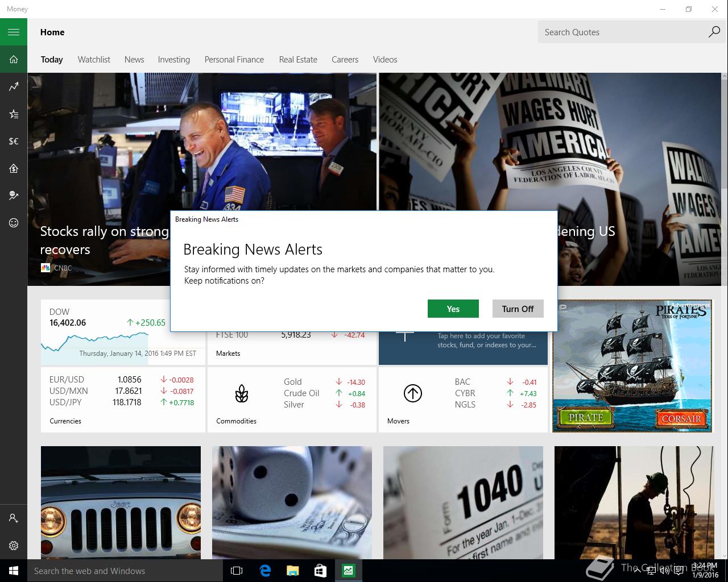
Task: Click the Commodities wheat icon
Action: (242, 393)
